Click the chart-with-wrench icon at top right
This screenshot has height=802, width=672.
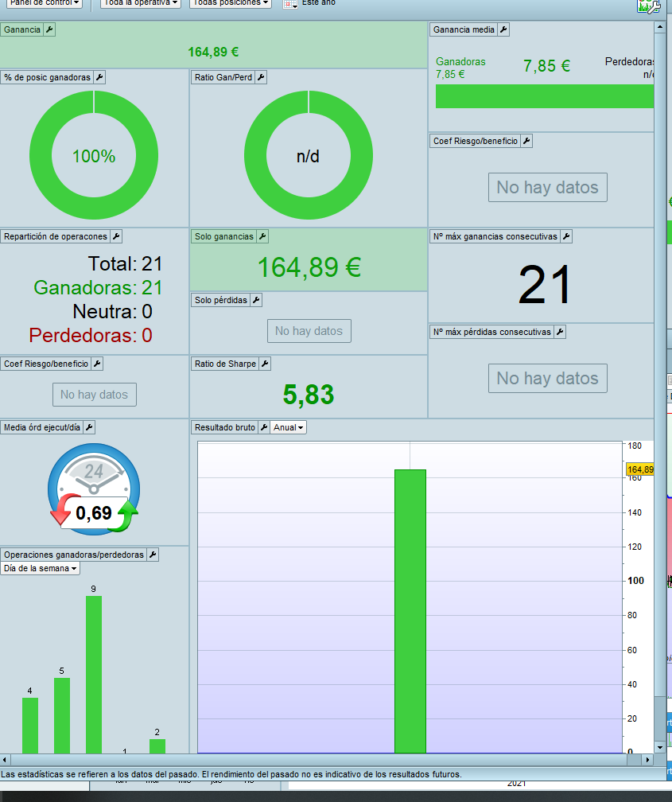click(648, 6)
